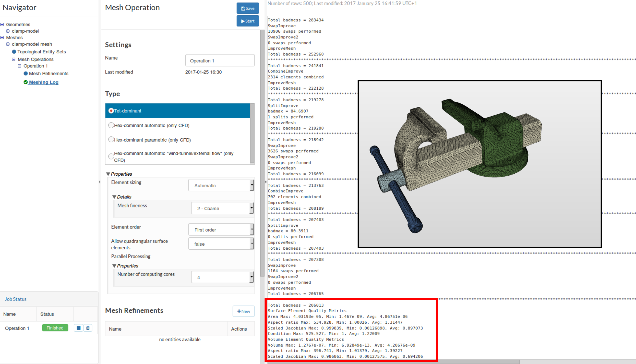Image resolution: width=636 pixels, height=364 pixels.
Task: Open the Meshing Log link
Action: 44,82
